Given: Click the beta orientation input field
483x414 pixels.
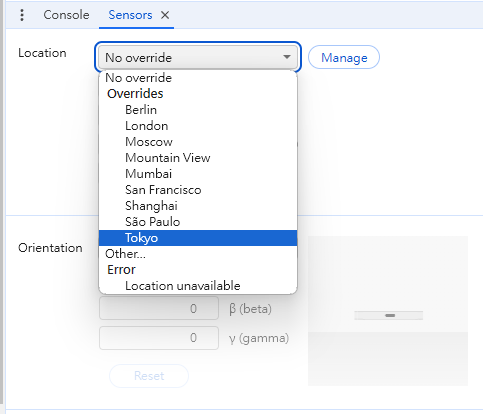Looking at the screenshot, I should (159, 308).
